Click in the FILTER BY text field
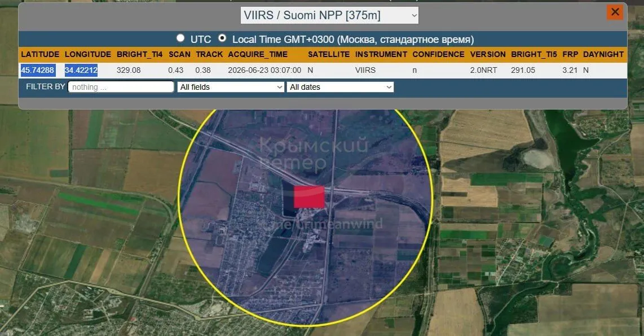644x336 pixels. click(121, 87)
